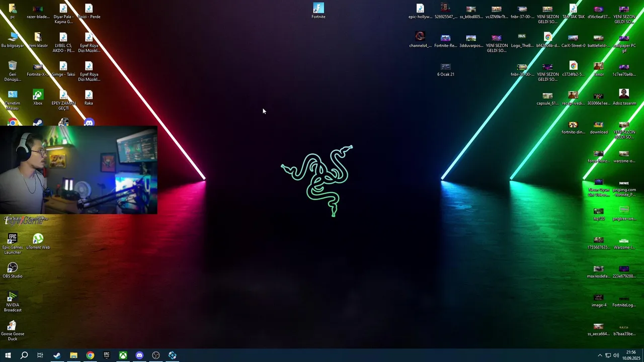The width and height of the screenshot is (644, 362).
Task: Select the TAK TAK TAK MP3 file
Action: point(574,11)
